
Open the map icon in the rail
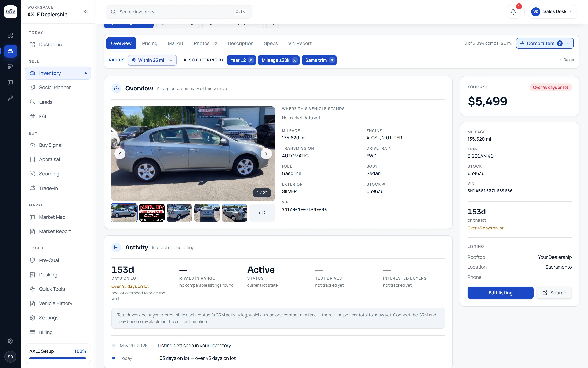(10, 82)
